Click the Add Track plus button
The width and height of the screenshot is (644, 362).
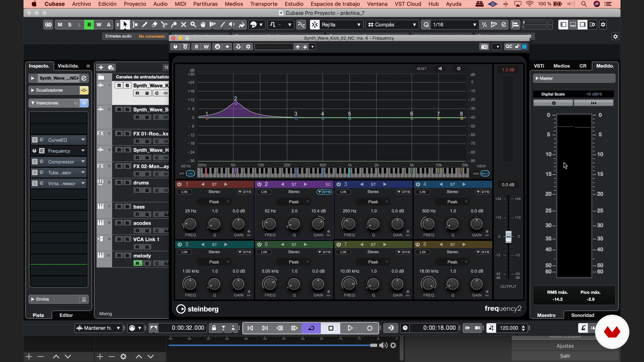tap(101, 67)
